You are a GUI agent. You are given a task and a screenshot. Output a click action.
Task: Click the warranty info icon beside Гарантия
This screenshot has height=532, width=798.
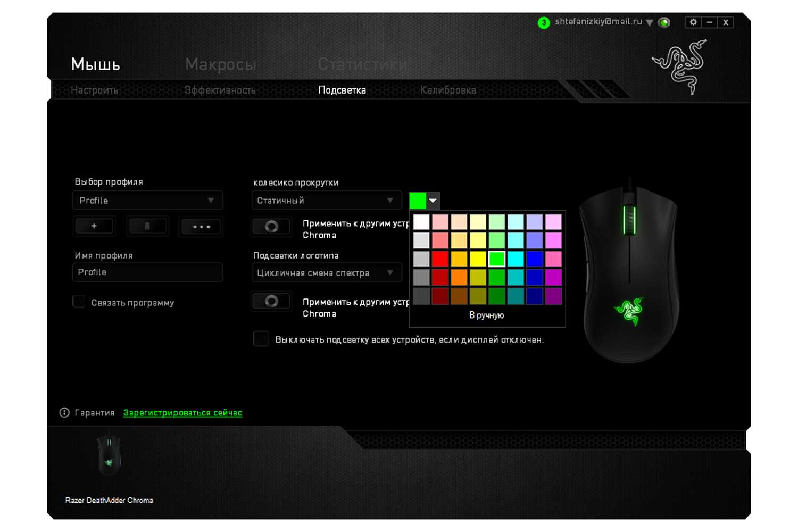(x=64, y=413)
